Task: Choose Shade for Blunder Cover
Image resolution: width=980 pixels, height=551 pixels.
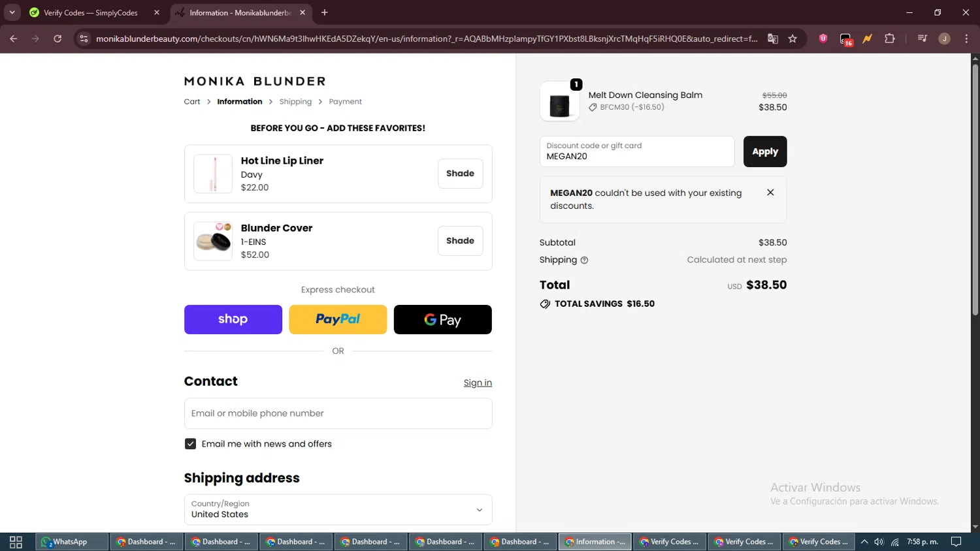Action: tap(460, 241)
